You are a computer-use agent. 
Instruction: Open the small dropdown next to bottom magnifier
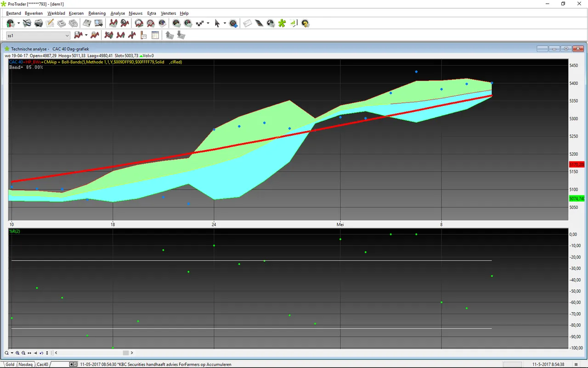tap(12, 353)
